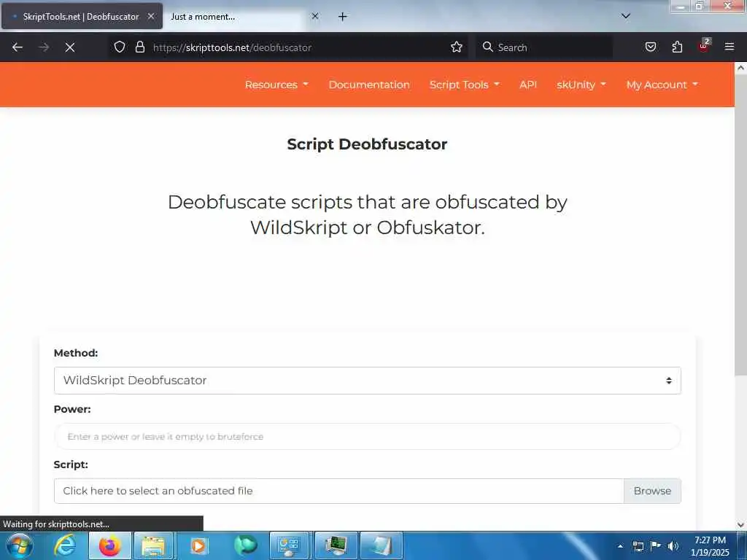Open a new tab with the plus button
This screenshot has width=747, height=560.
point(343,17)
